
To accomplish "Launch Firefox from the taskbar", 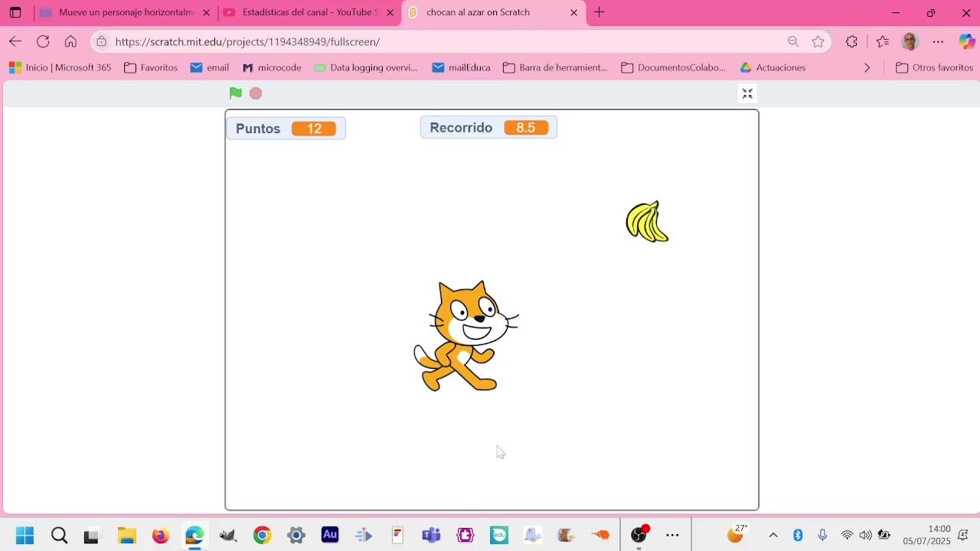I will click(x=160, y=535).
